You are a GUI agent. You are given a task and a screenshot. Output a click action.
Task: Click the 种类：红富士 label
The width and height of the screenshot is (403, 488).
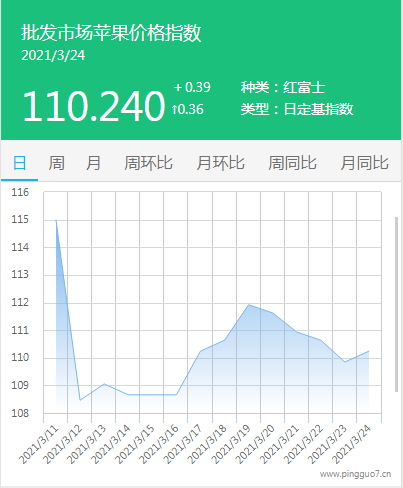click(283, 88)
